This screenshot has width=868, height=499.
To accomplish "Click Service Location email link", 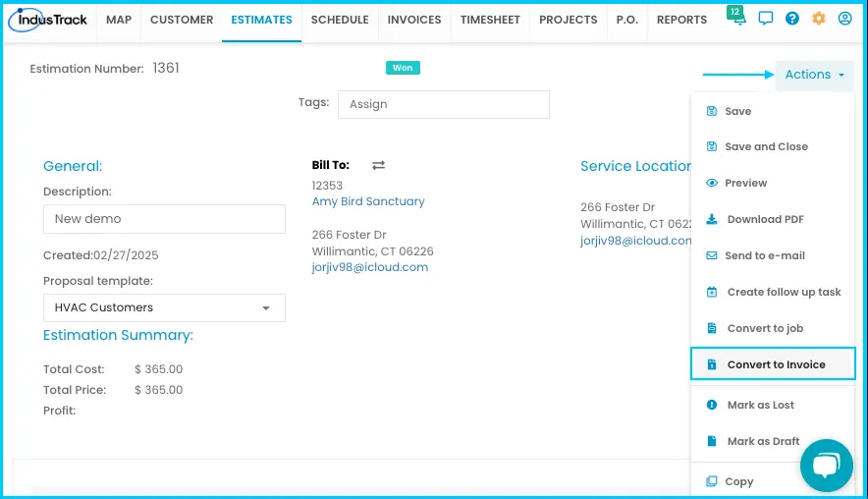I will coord(636,241).
